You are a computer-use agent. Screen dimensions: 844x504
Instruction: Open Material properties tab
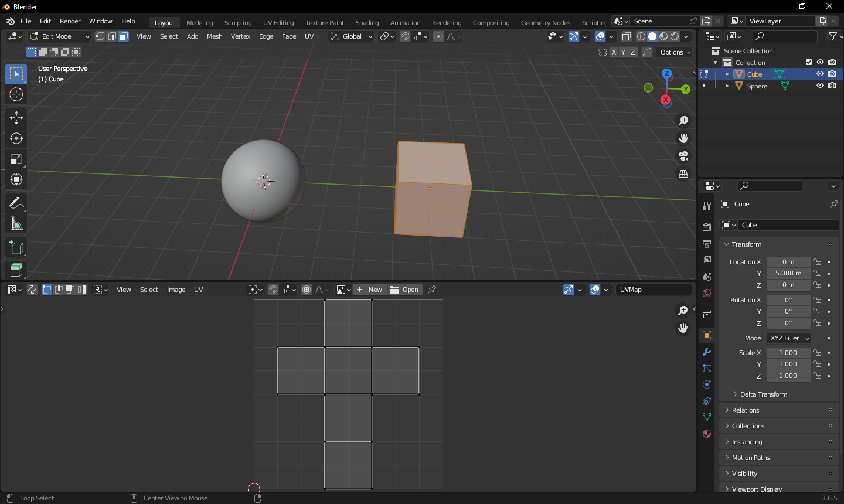coord(707,434)
